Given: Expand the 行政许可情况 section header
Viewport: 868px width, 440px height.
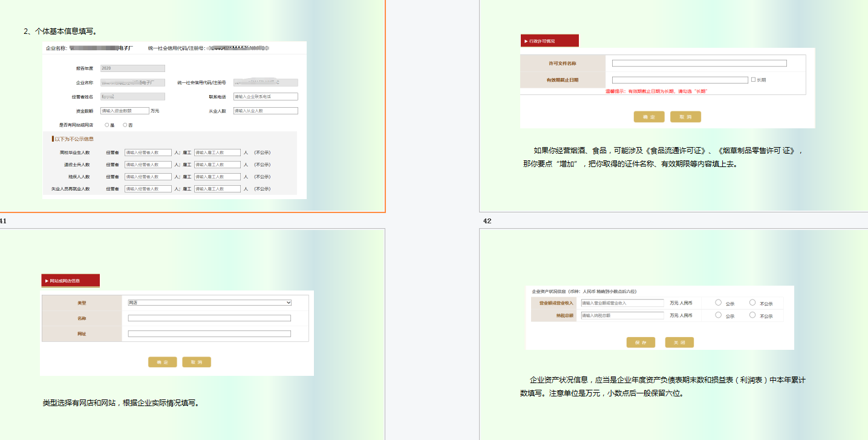Looking at the screenshot, I should [x=549, y=41].
